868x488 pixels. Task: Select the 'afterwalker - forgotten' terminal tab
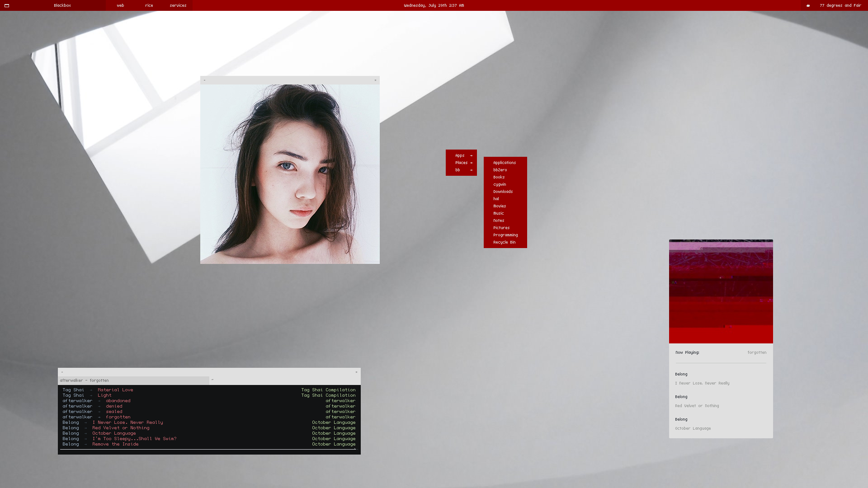click(x=134, y=380)
